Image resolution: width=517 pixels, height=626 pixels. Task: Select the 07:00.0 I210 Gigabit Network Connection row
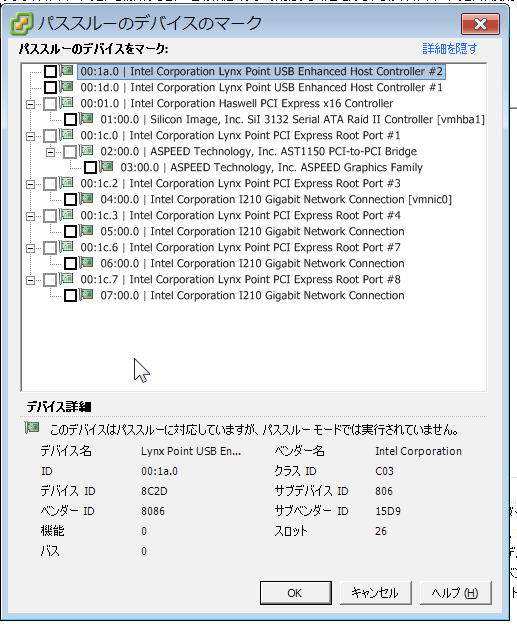click(x=252, y=295)
